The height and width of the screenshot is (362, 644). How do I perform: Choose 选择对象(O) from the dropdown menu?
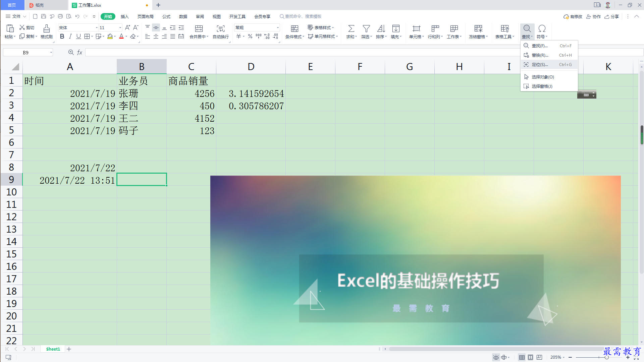[549, 77]
